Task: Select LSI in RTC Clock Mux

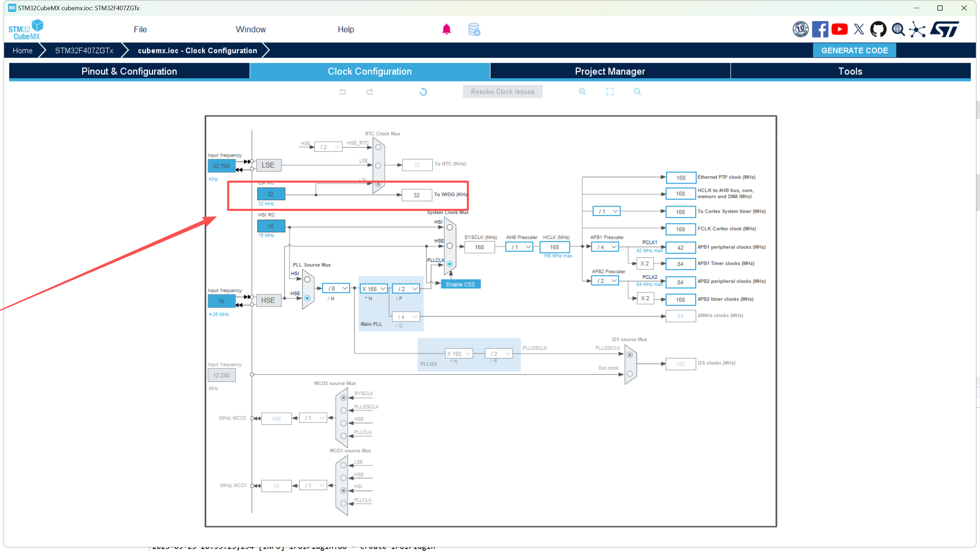Action: [378, 184]
